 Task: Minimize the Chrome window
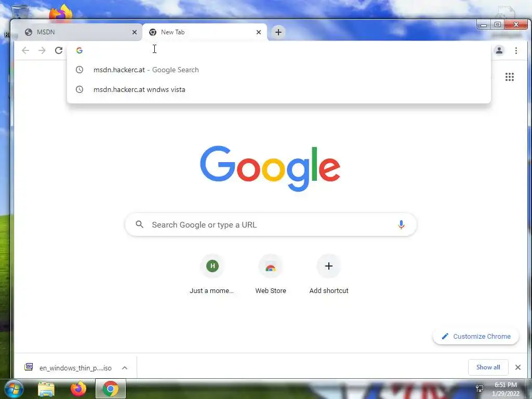coord(484,25)
